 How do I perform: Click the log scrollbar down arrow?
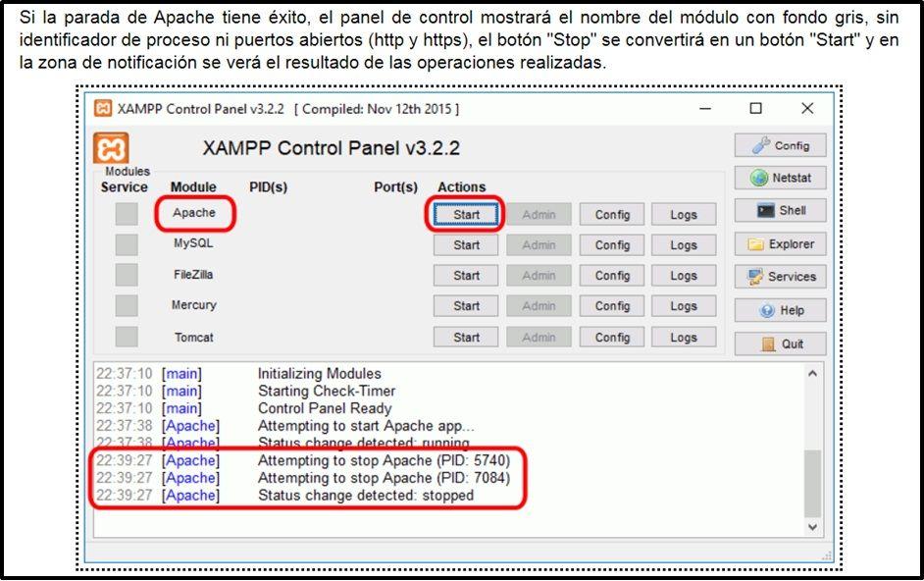[x=812, y=527]
